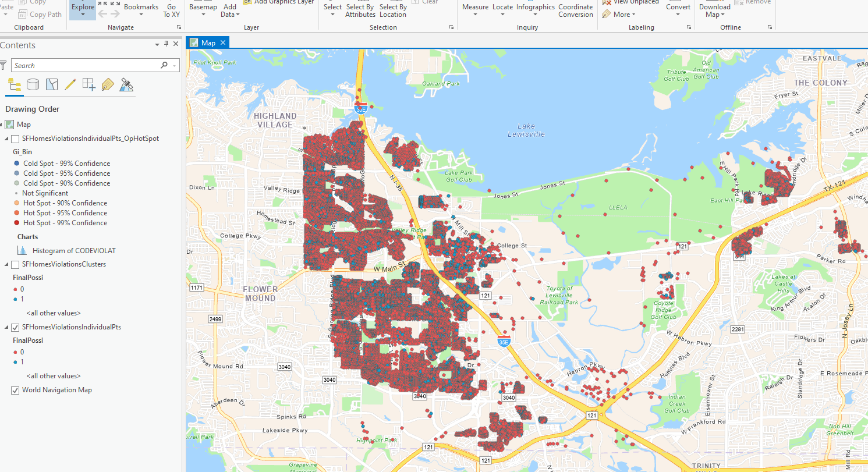Image resolution: width=868 pixels, height=472 pixels.
Task: Open the Basemap dropdown
Action: (x=203, y=10)
